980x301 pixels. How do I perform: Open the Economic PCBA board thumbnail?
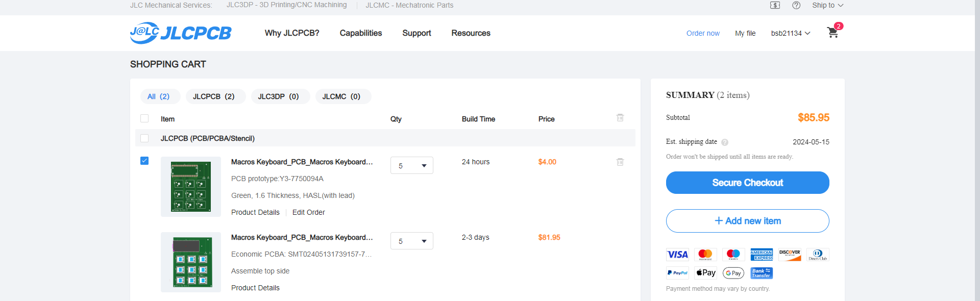tap(191, 262)
